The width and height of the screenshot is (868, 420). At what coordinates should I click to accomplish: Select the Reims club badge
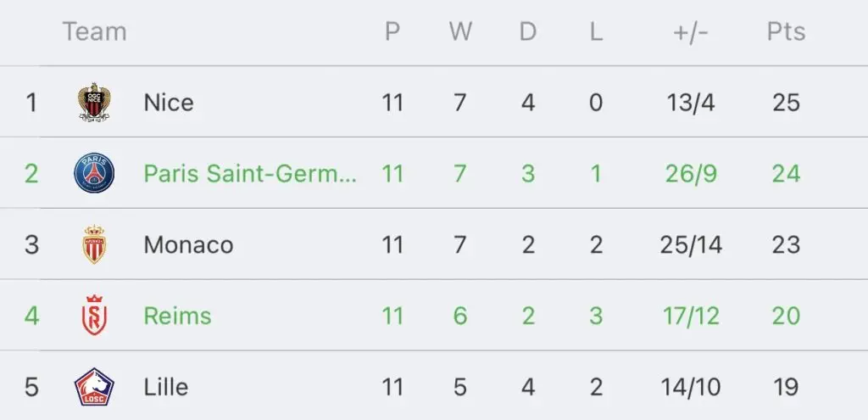click(94, 316)
